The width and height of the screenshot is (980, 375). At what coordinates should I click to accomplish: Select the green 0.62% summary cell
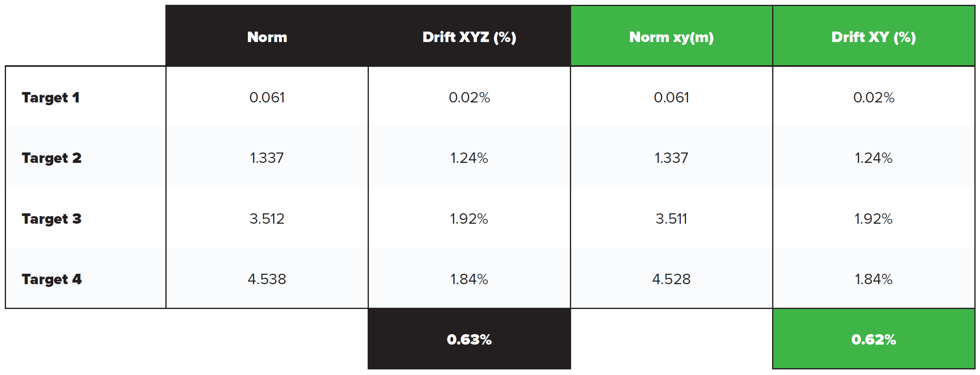click(873, 339)
